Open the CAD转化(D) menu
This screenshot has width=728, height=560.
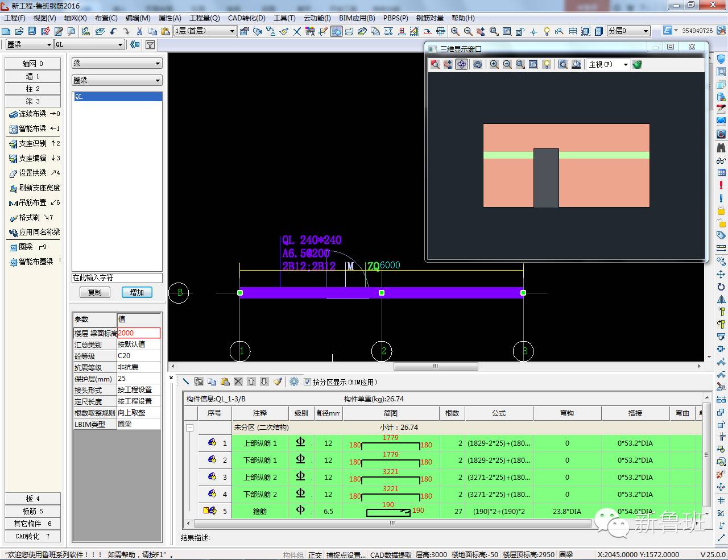[x=247, y=18]
